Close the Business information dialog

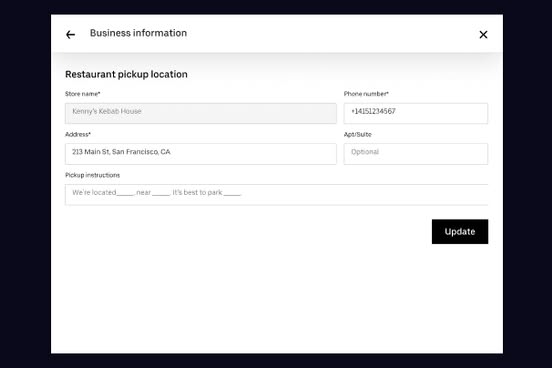pyautogui.click(x=483, y=35)
